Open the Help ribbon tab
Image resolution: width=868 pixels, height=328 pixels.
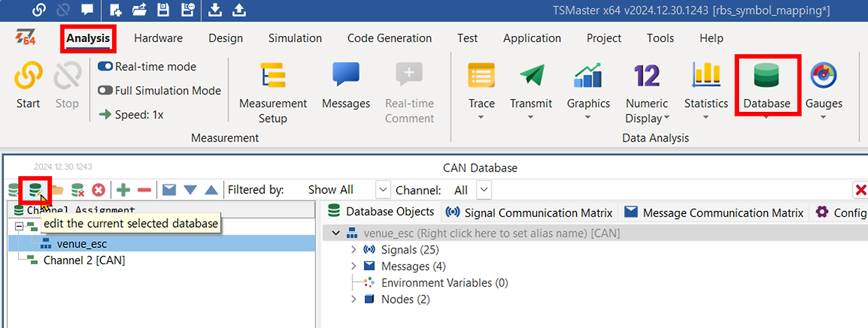[711, 38]
